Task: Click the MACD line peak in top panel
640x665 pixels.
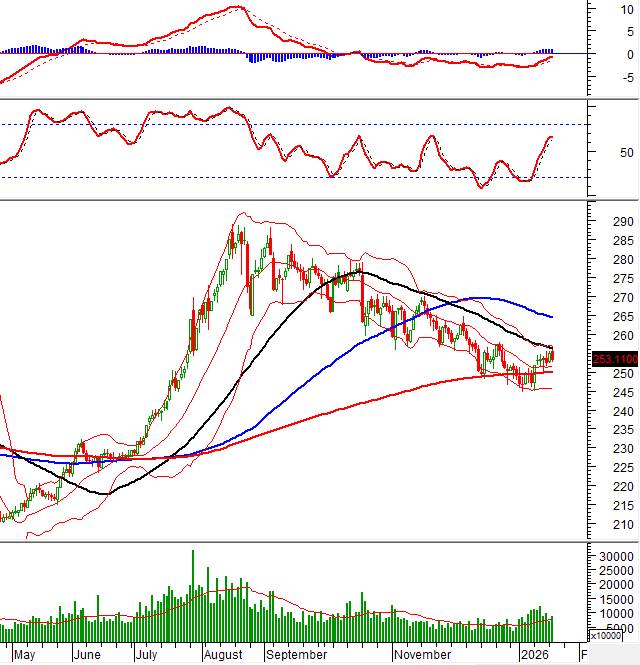Action: pyautogui.click(x=236, y=7)
